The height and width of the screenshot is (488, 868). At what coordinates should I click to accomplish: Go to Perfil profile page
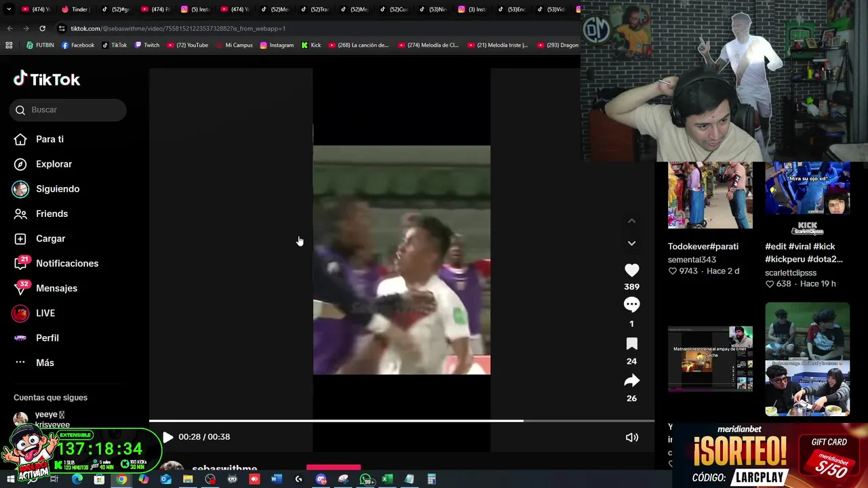pos(36,338)
